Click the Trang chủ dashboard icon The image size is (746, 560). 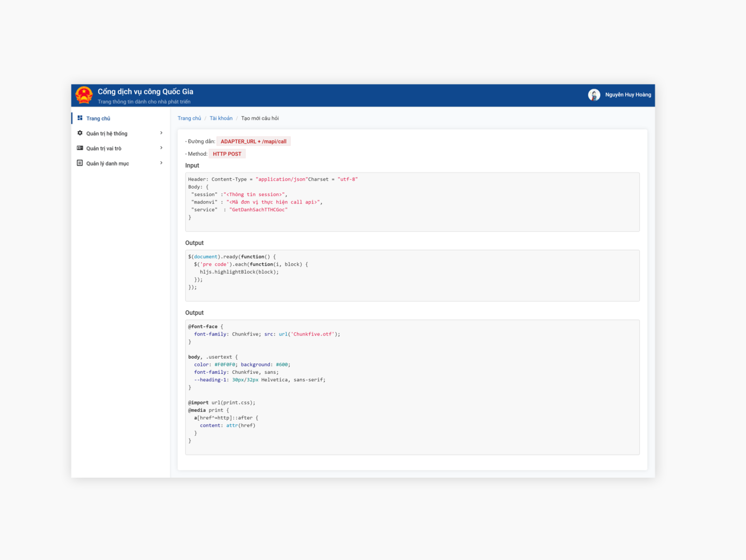point(80,118)
